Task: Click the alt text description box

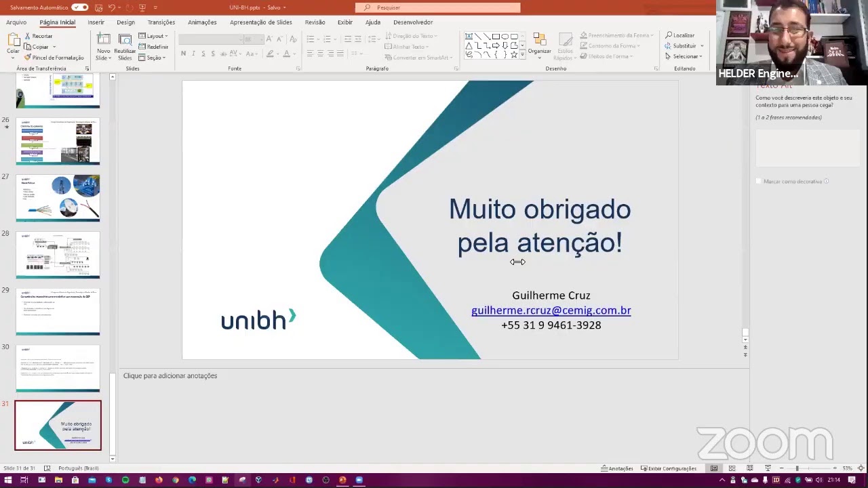Action: (x=808, y=147)
